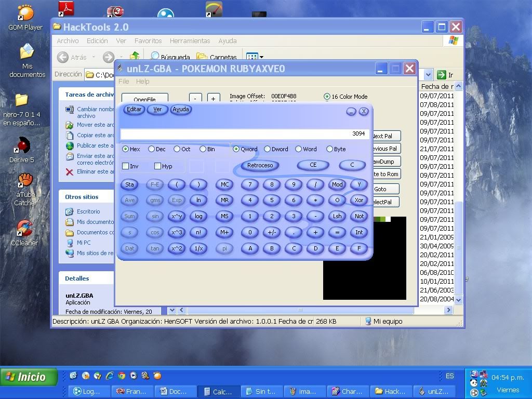Click the OpenFile button in unLZ-GBA

coord(145,98)
